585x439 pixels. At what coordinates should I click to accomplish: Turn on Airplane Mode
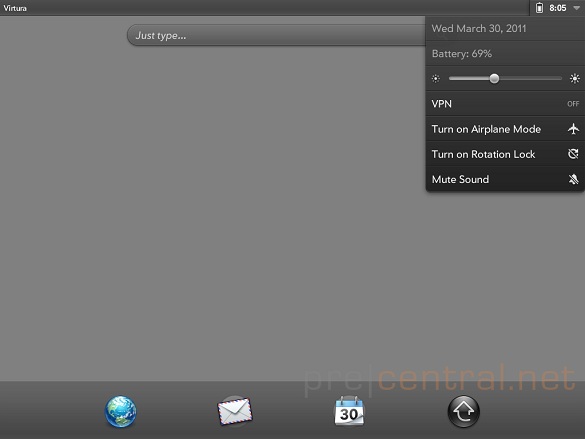[x=505, y=129]
